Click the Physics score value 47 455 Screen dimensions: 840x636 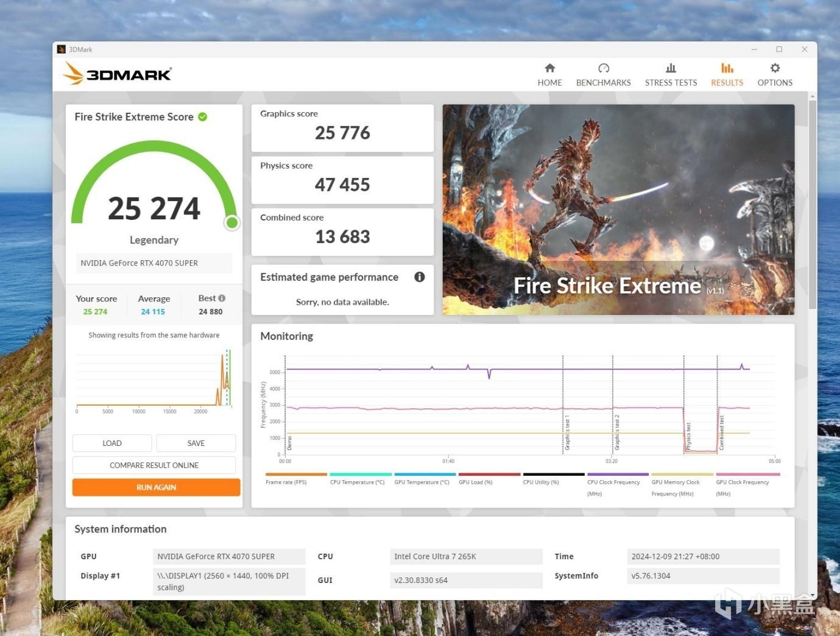[342, 185]
